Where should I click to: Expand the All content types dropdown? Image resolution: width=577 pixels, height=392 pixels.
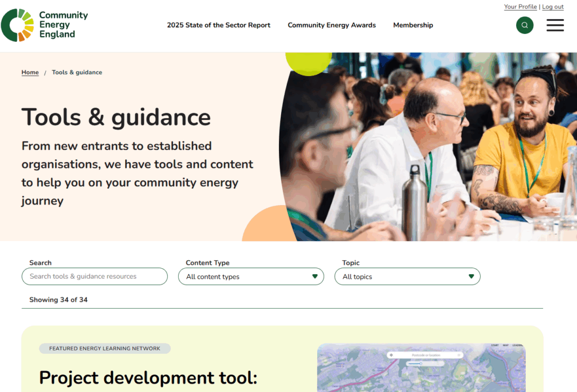(x=251, y=277)
